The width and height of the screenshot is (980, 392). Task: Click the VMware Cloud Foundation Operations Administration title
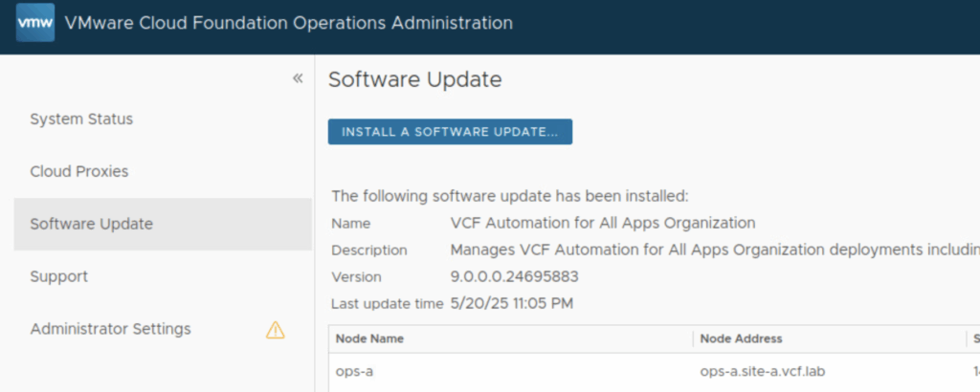click(x=288, y=23)
